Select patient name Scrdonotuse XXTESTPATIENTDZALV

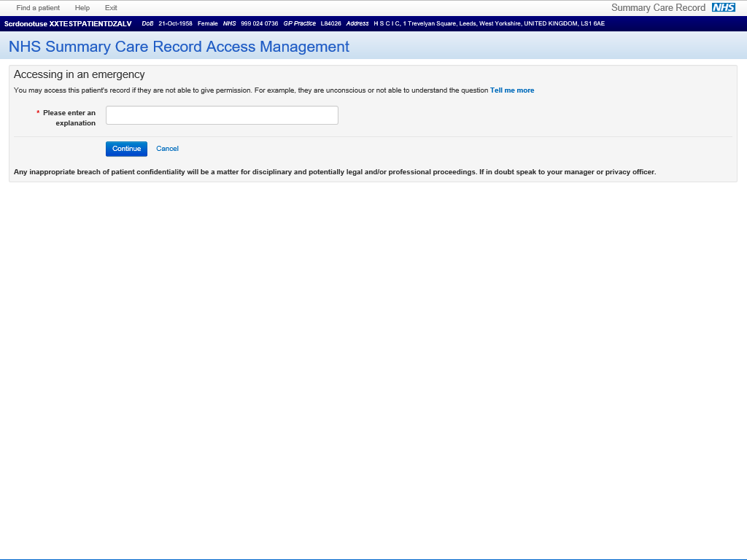click(68, 23)
